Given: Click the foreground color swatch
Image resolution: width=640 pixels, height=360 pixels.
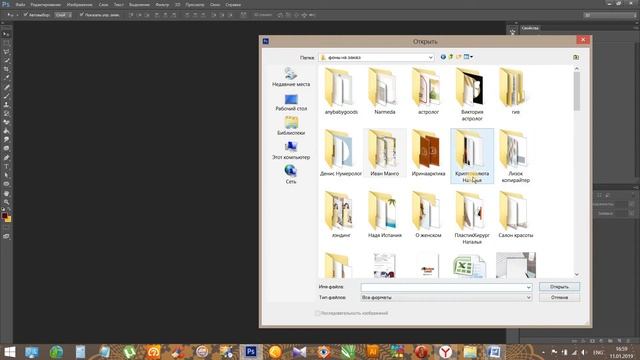Looking at the screenshot, I should click(x=4, y=216).
